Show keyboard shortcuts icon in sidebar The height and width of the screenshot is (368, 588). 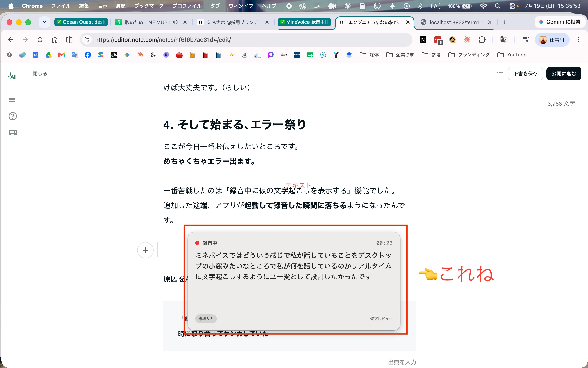[x=13, y=132]
